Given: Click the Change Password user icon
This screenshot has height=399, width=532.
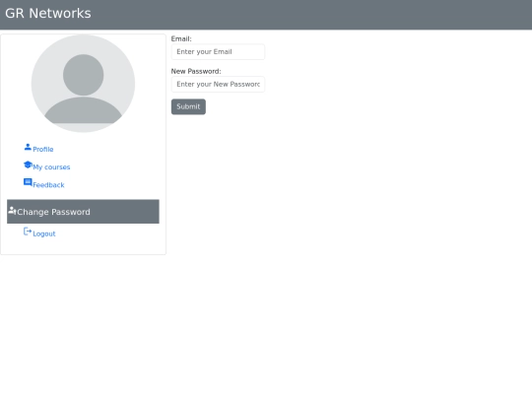Looking at the screenshot, I should click(x=12, y=211).
